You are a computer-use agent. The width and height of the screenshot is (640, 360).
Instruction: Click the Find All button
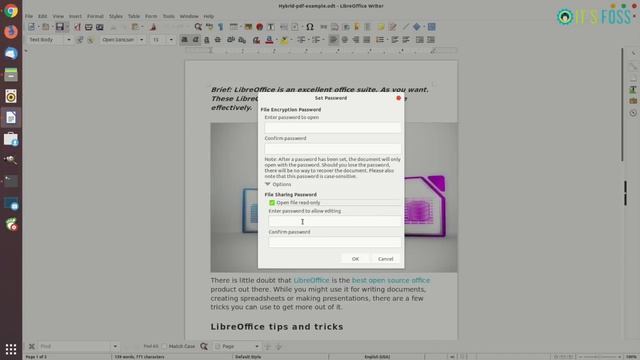[151, 347]
